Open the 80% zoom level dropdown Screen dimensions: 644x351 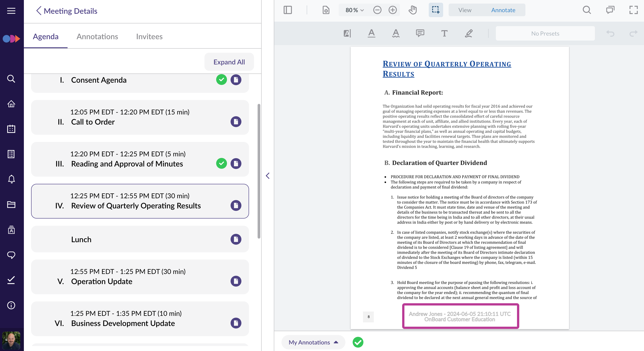tap(354, 10)
